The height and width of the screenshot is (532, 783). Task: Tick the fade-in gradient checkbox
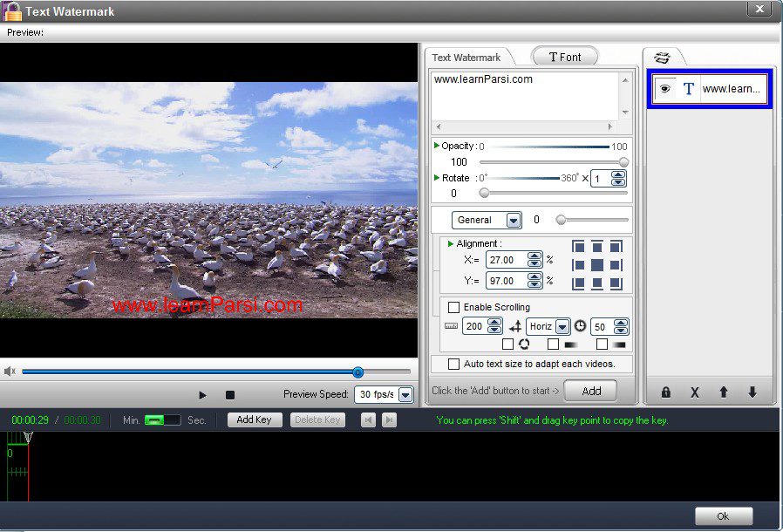[553, 344]
